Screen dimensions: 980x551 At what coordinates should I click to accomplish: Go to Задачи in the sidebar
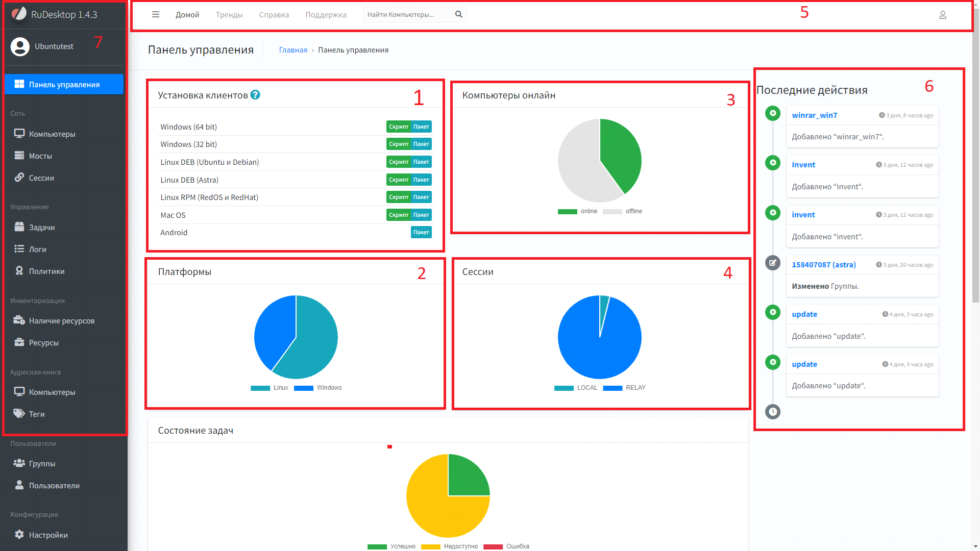pos(41,228)
